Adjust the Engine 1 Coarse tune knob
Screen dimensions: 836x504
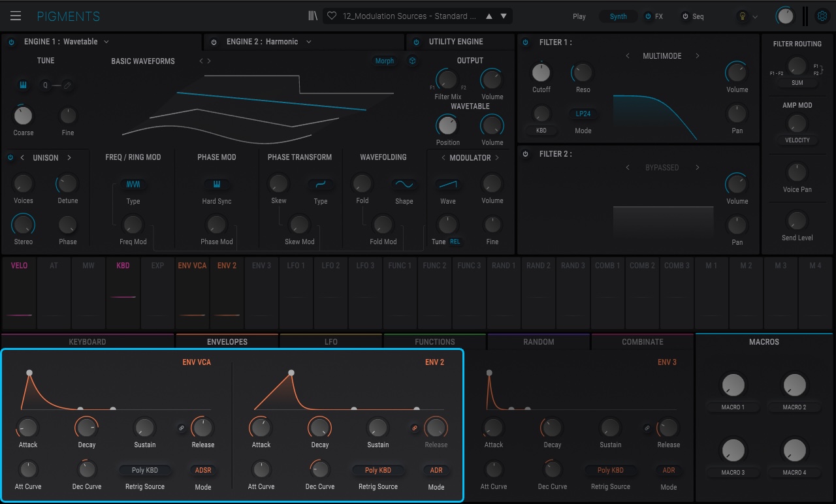(23, 116)
